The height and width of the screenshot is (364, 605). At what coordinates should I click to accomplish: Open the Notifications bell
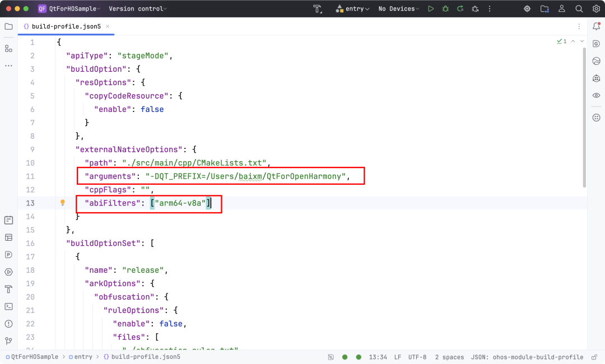[x=596, y=26]
